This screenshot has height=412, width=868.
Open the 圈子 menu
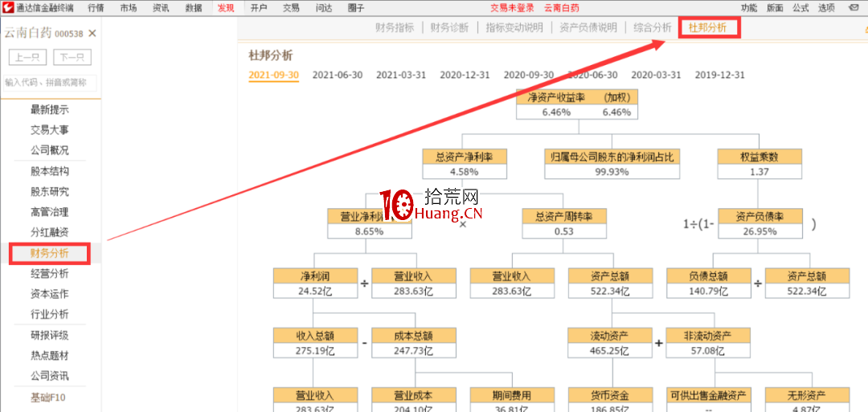356,8
